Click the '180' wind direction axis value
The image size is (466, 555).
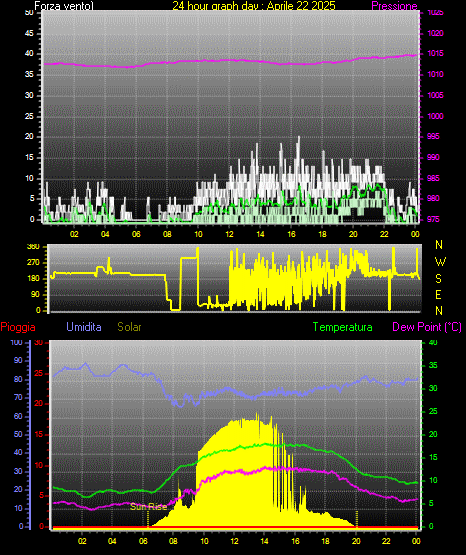coord(34,279)
